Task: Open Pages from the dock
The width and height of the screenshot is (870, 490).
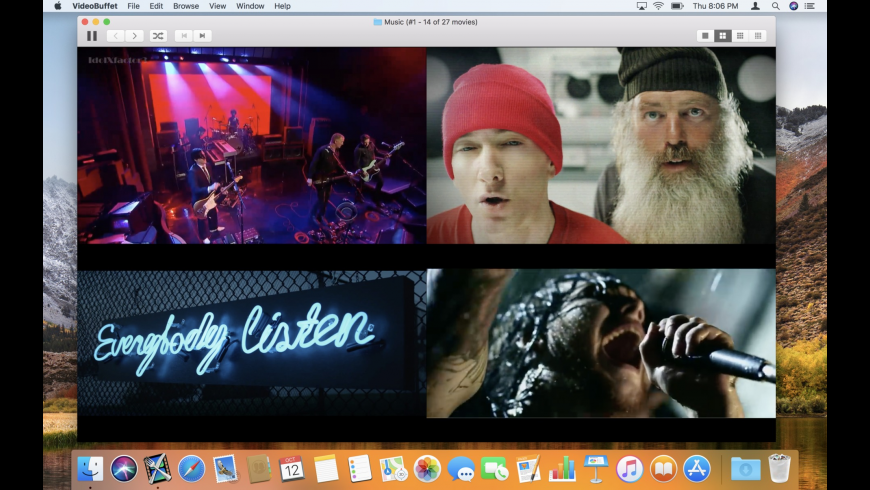Action: pyautogui.click(x=528, y=469)
